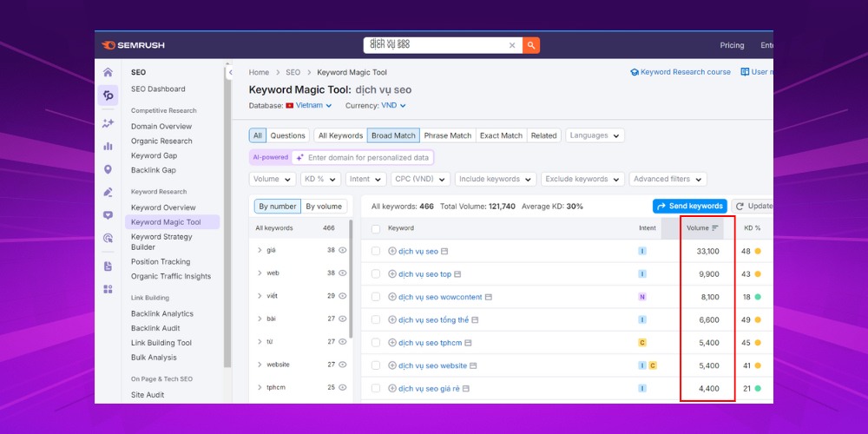Select the Related tab
The image size is (868, 434).
tap(543, 135)
